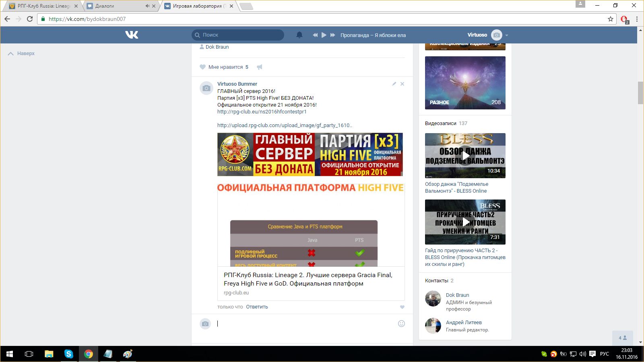Click into the comment text field
644x362 pixels.
pos(306,324)
